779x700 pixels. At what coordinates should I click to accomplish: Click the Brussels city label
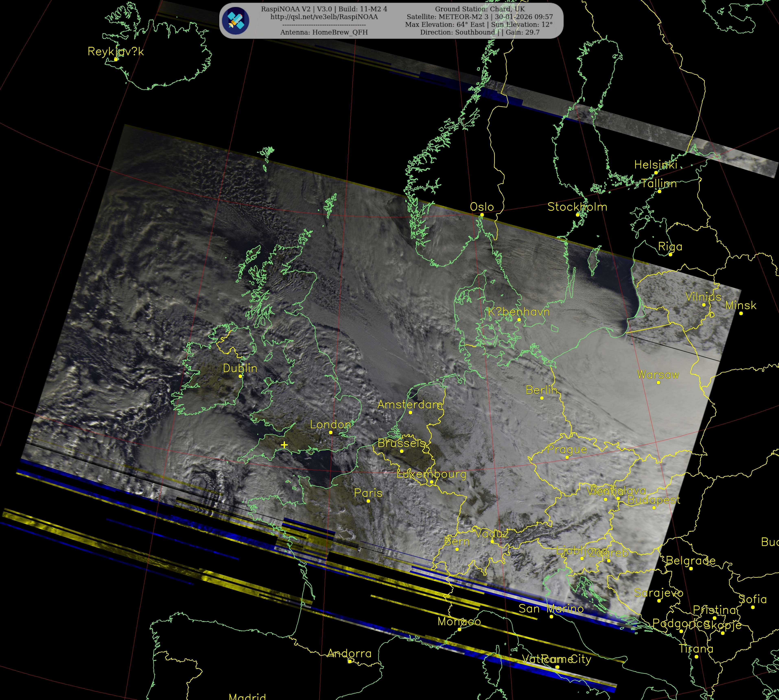[401, 443]
